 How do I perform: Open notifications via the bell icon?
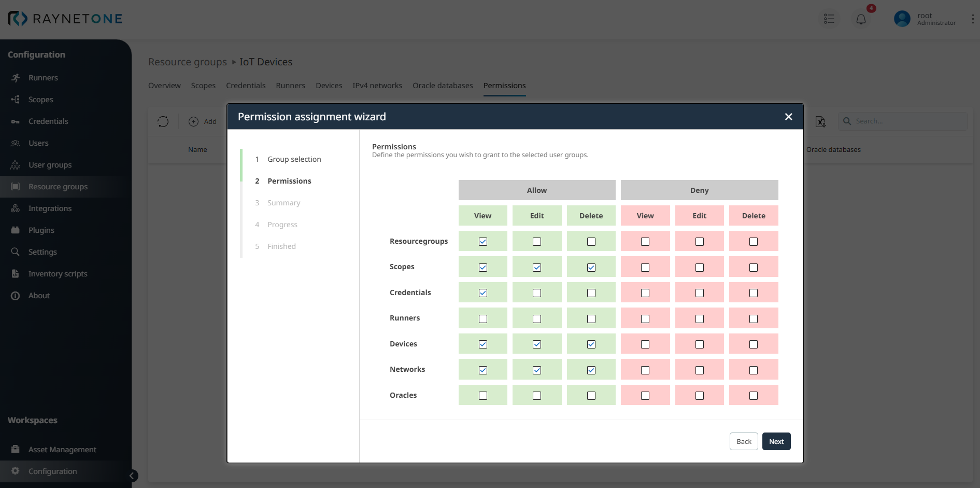(862, 19)
